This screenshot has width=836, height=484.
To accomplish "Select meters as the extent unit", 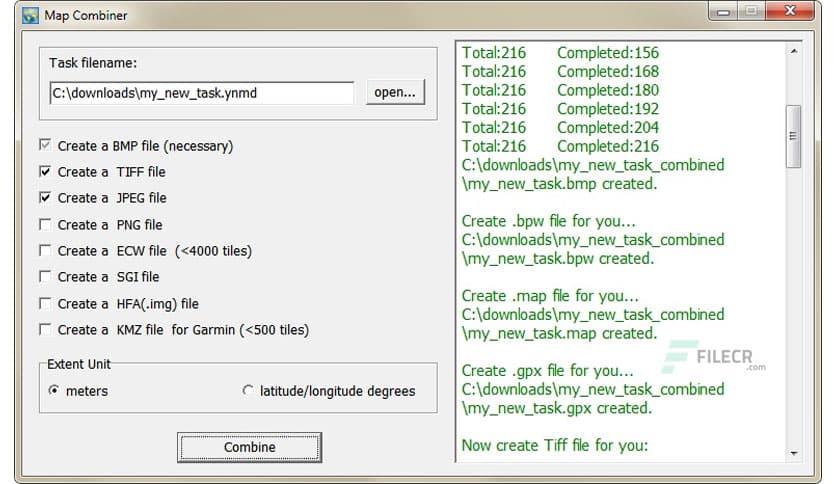I will 53,390.
